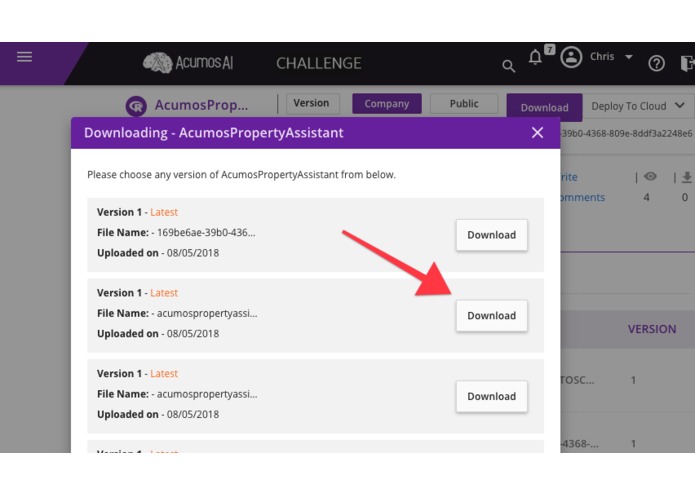Click the VERSION column header
This screenshot has width=695, height=494.
pos(652,329)
